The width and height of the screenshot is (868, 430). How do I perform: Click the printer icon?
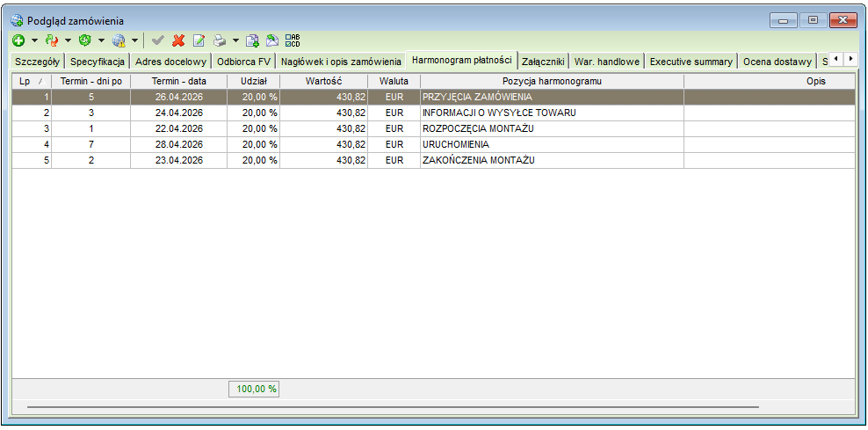[220, 40]
